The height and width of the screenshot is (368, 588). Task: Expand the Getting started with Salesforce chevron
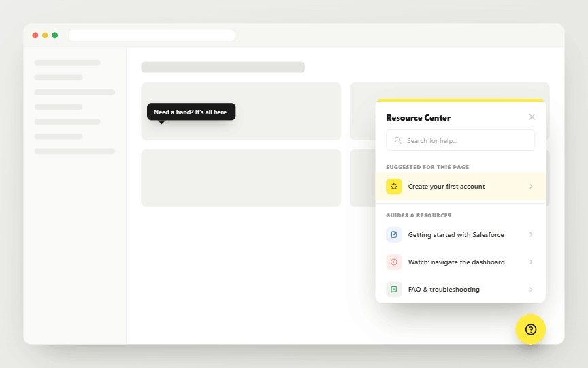531,234
